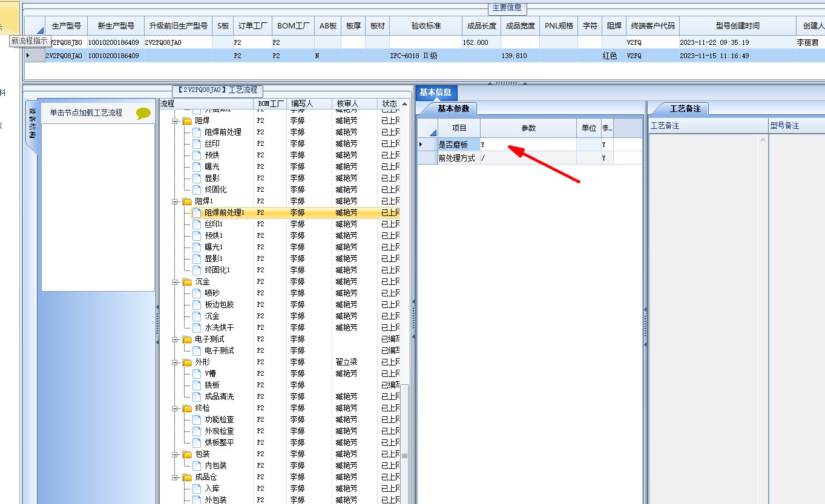Click the 沉金 folder icon under 终固化1
The image size is (825, 504).
(x=187, y=282)
